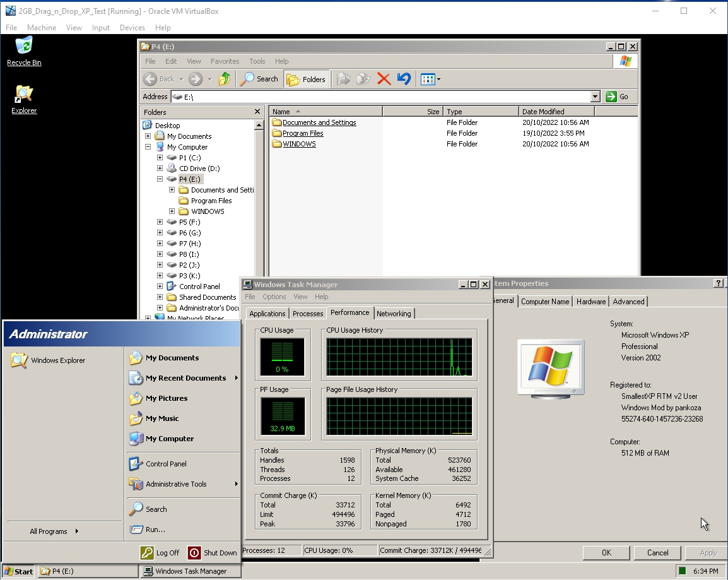Collapse P4 (E:) drive node

160,179
